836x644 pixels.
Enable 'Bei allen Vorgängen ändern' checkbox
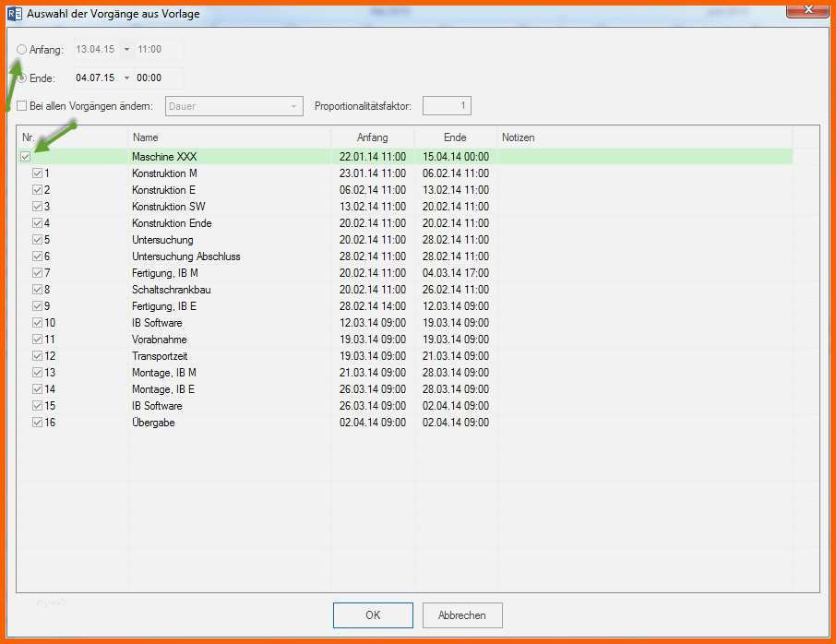click(22, 106)
